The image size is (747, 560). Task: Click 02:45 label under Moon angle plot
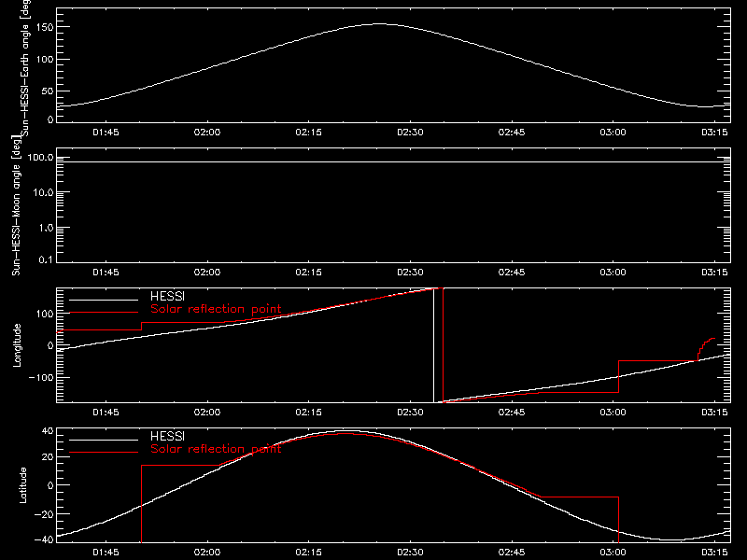pyautogui.click(x=512, y=273)
